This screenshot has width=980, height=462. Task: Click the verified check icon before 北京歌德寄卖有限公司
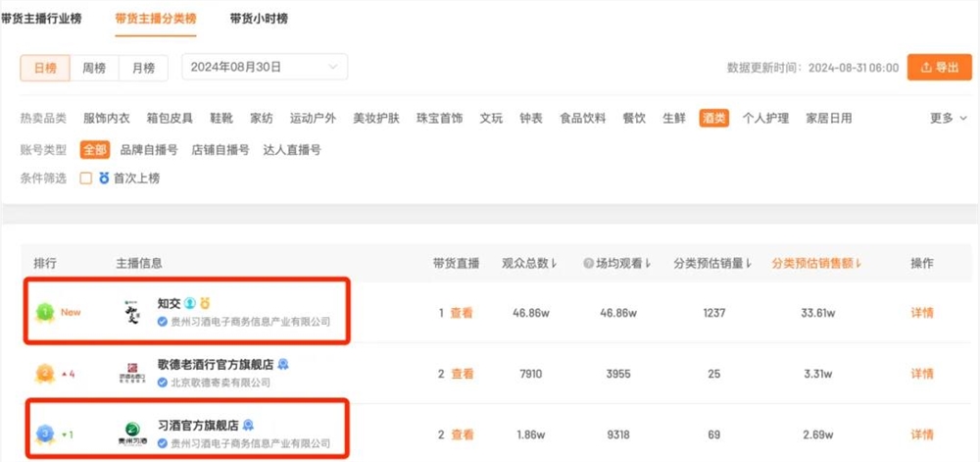pos(163,383)
